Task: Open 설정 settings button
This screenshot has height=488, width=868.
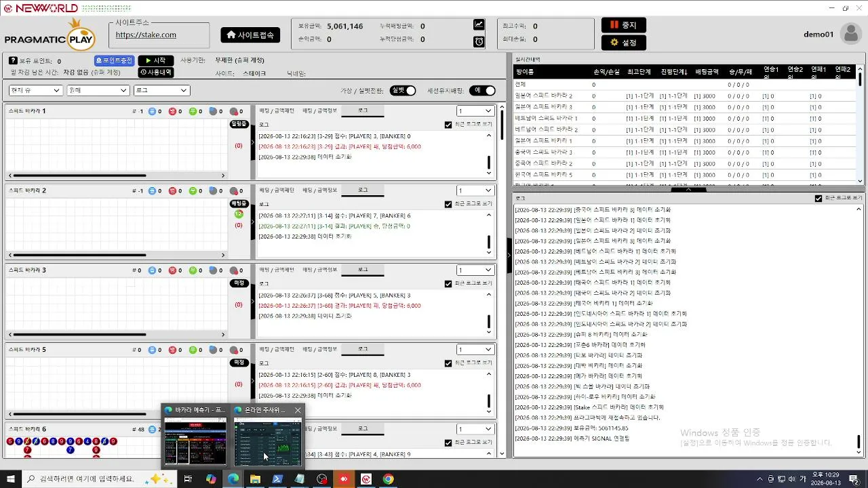Action: 623,43
